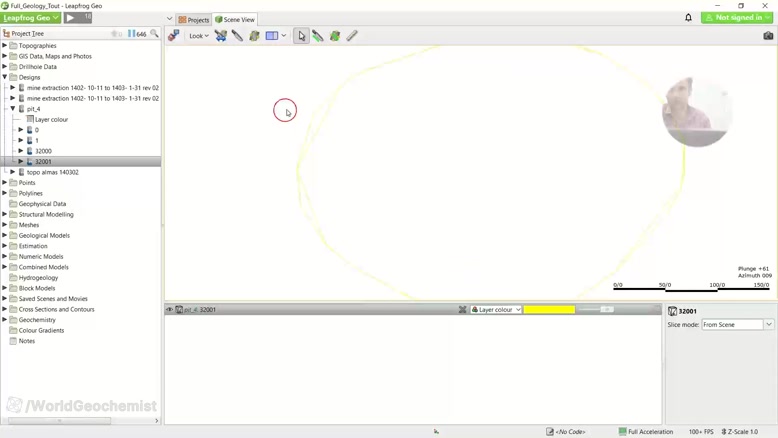Expand the Geological Models folder
The image size is (778, 438).
click(x=5, y=235)
